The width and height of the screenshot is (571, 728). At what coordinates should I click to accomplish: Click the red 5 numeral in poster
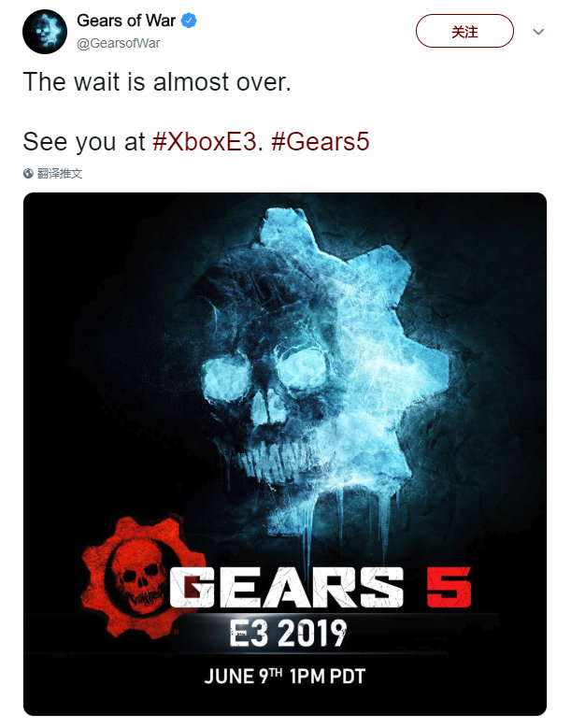pos(449,587)
